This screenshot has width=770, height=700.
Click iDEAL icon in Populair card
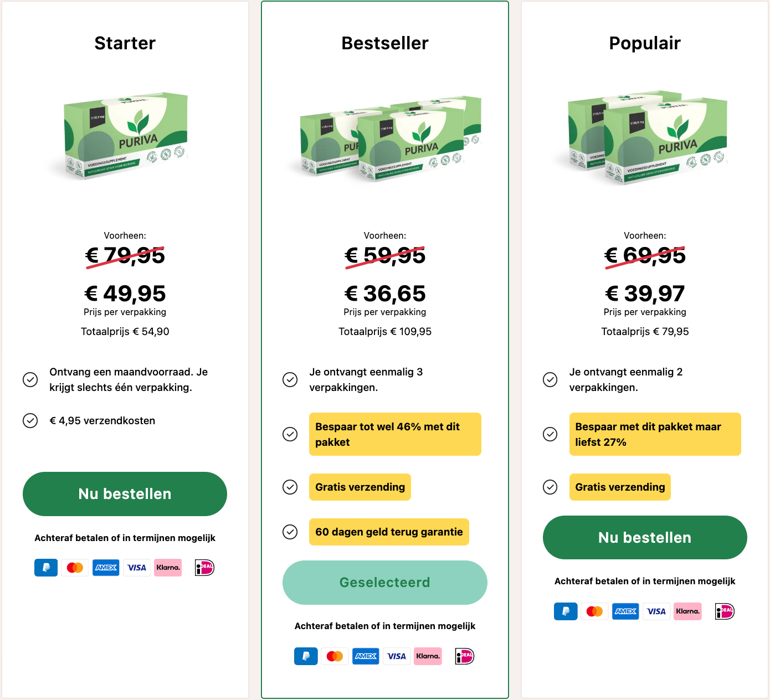[x=725, y=611]
